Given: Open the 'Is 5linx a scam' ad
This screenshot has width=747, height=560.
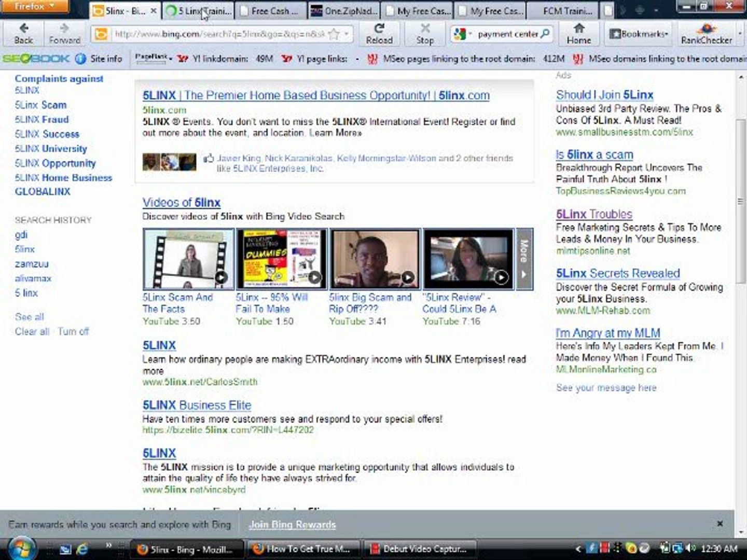Looking at the screenshot, I should tap(594, 155).
